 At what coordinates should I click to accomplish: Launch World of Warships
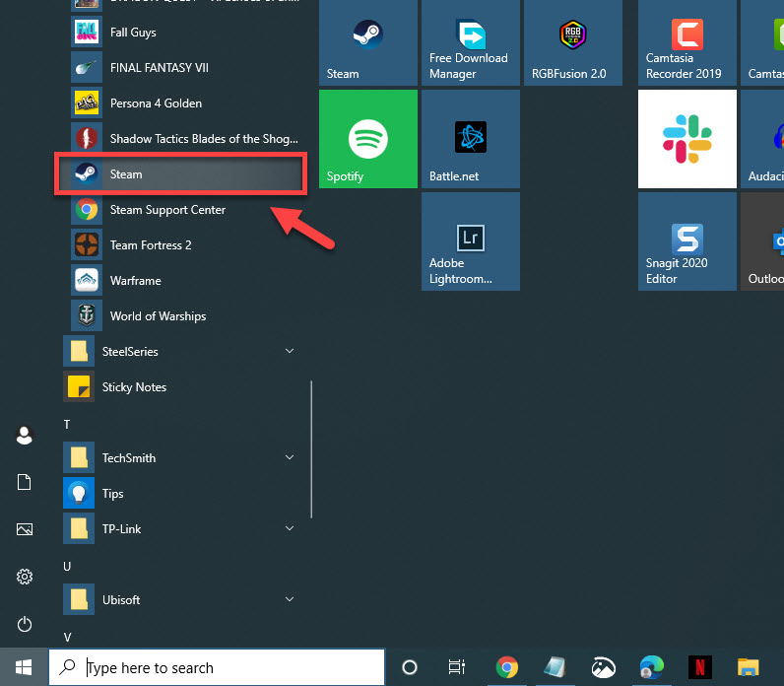(185, 316)
